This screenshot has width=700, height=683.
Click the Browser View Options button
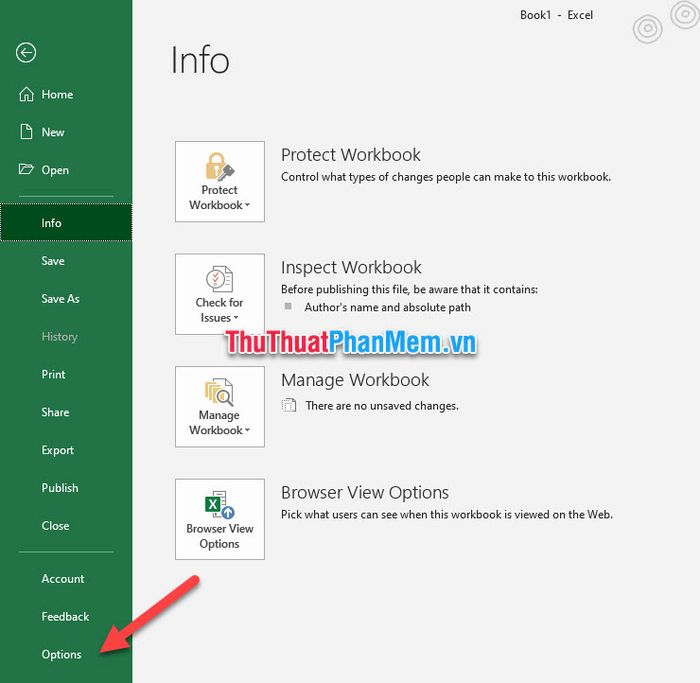click(x=220, y=519)
